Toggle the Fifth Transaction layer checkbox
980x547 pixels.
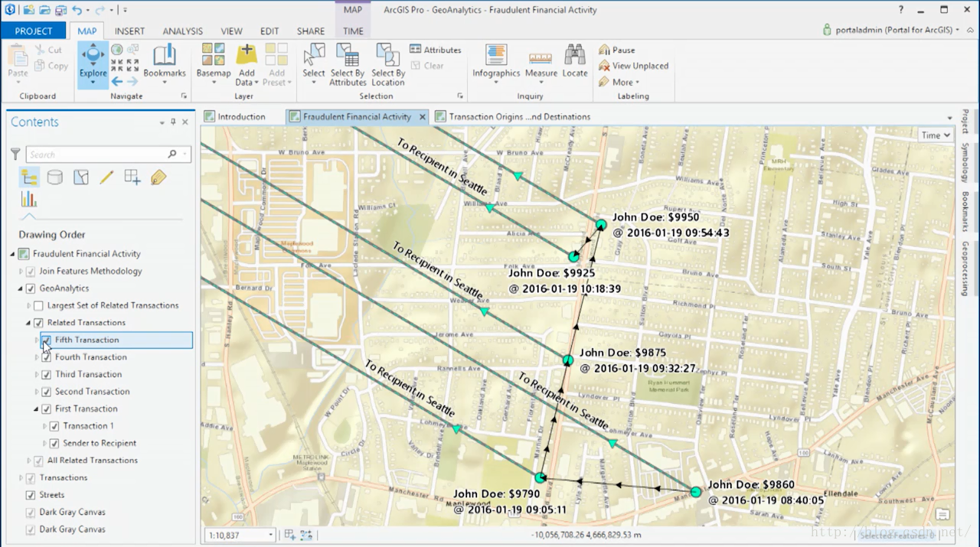(x=46, y=340)
